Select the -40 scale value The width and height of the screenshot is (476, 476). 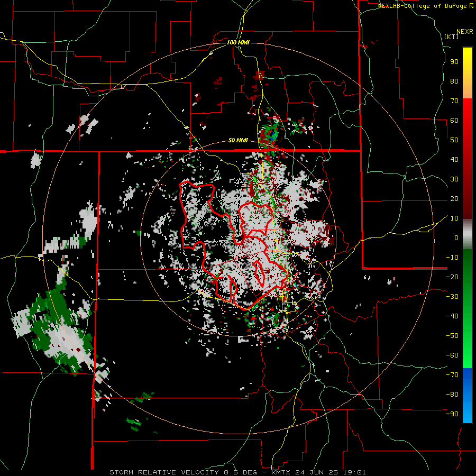pyautogui.click(x=452, y=316)
